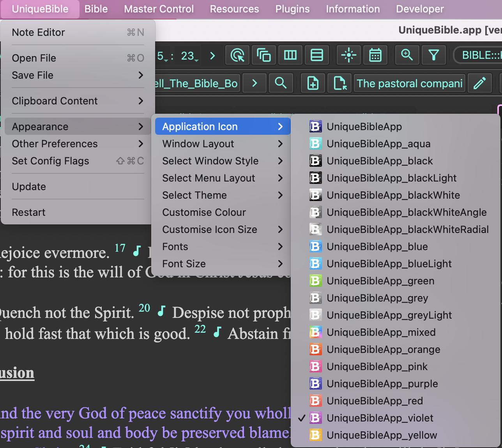Select the UniqueBibleApp default icon
The height and width of the screenshot is (448, 502).
(x=396, y=127)
